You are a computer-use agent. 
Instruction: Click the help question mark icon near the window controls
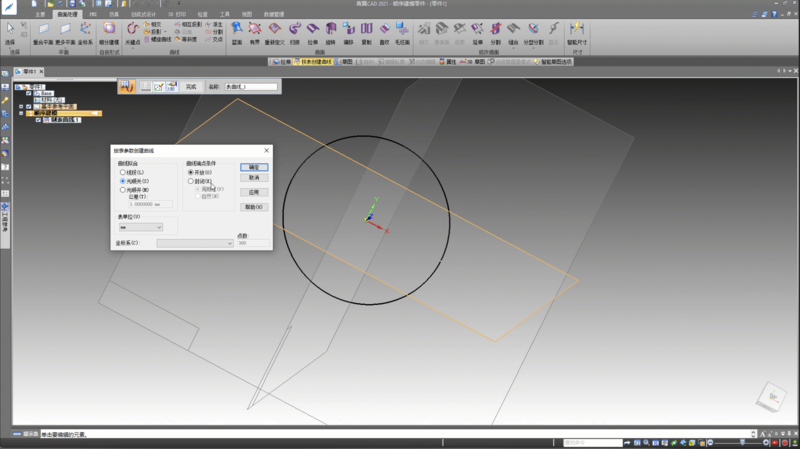(774, 14)
